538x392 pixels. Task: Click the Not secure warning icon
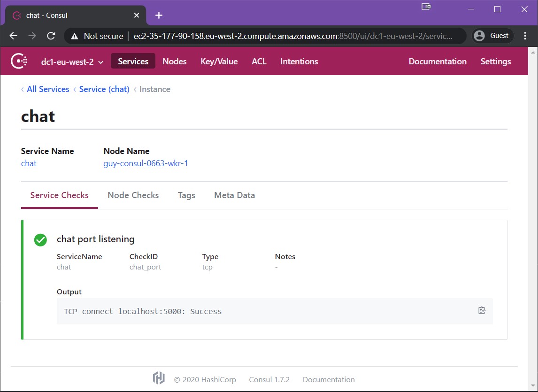75,36
